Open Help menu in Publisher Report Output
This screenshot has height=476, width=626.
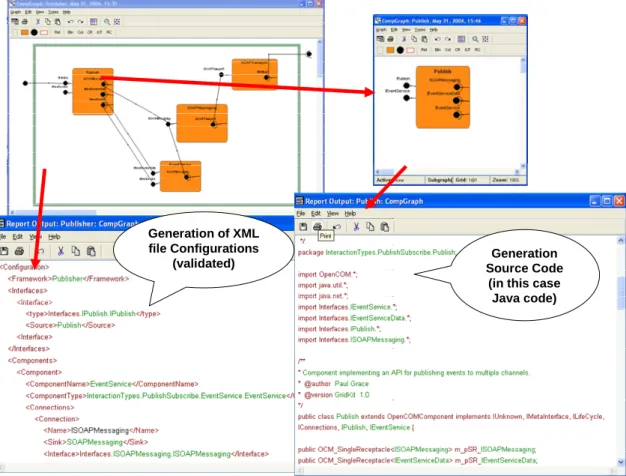tap(54, 237)
